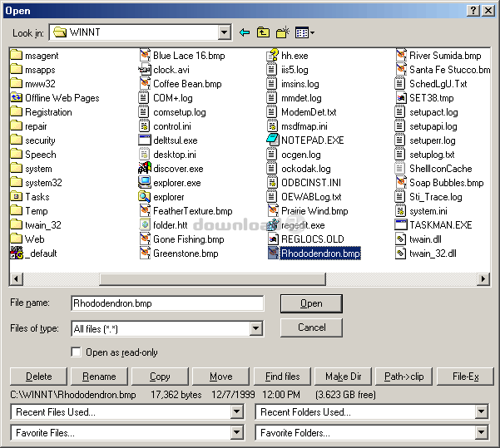The height and width of the screenshot is (448, 500).
Task: Select the Sti_Trace.log file name
Action: coord(436,197)
